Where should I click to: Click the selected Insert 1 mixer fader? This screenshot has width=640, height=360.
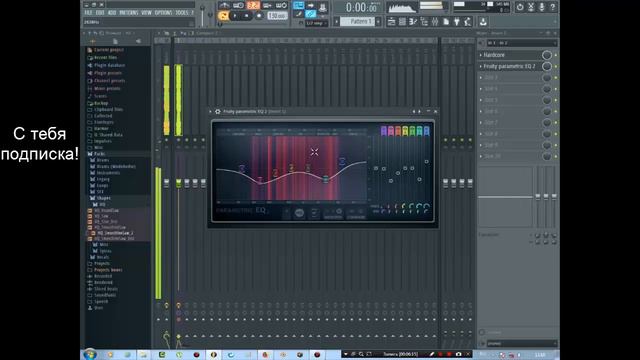[x=178, y=183]
